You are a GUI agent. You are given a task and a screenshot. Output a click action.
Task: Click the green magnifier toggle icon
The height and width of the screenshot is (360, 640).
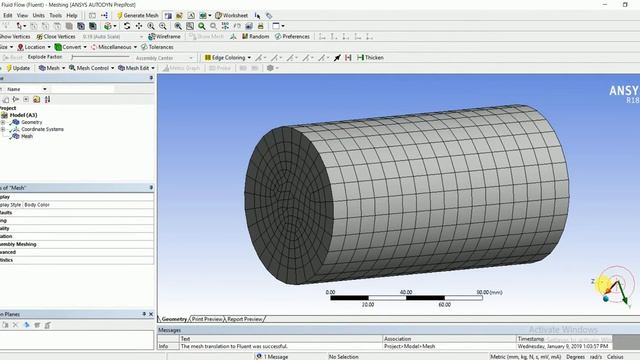(x=202, y=26)
